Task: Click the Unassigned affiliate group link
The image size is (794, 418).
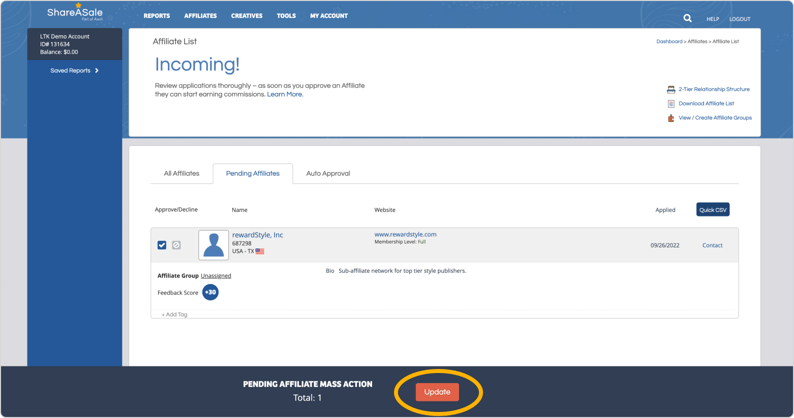Action: [x=216, y=276]
